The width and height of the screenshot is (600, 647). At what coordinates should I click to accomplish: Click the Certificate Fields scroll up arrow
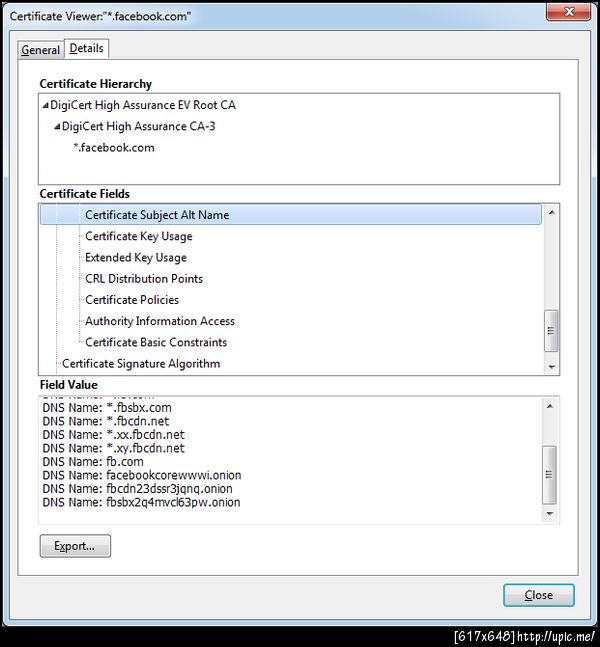coord(551,213)
